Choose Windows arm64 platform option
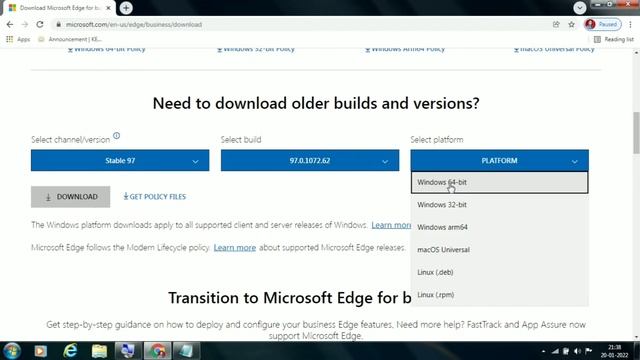Viewport: 640px width, 360px height. pyautogui.click(x=499, y=227)
